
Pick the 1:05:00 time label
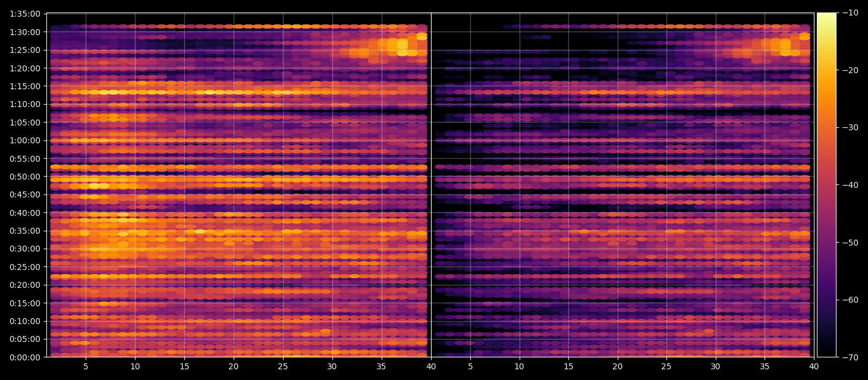(x=25, y=122)
